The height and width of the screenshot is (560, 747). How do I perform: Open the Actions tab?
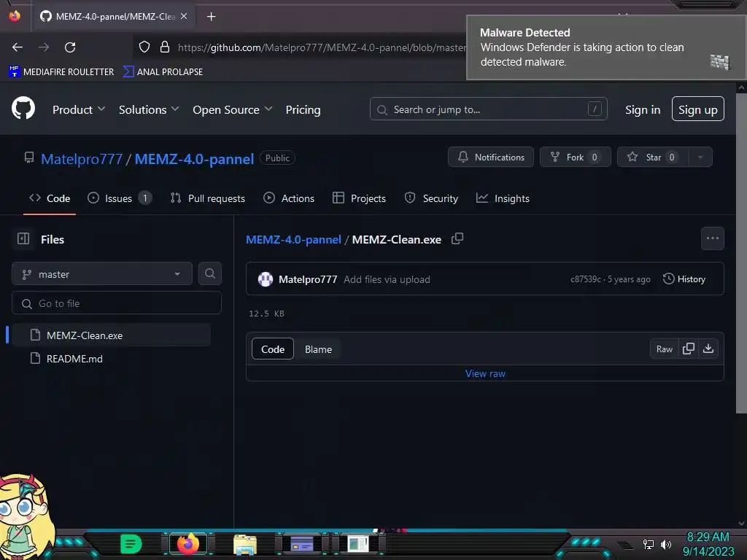289,198
